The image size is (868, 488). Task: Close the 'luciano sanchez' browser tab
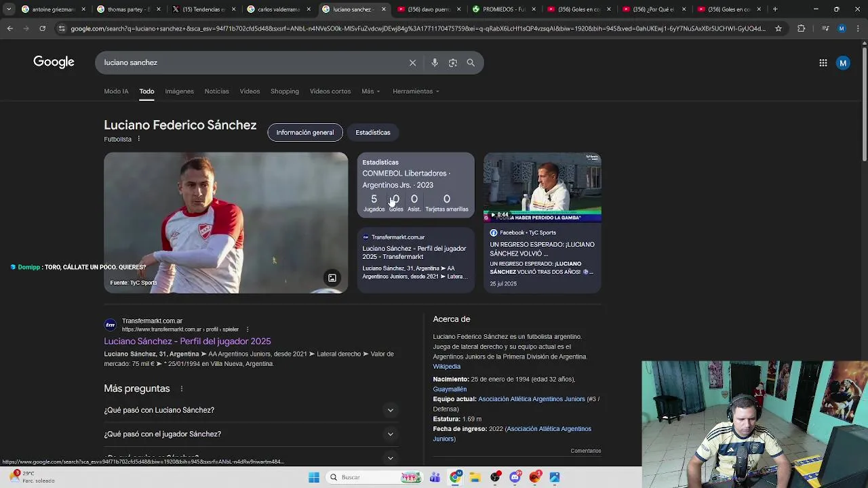coord(384,9)
